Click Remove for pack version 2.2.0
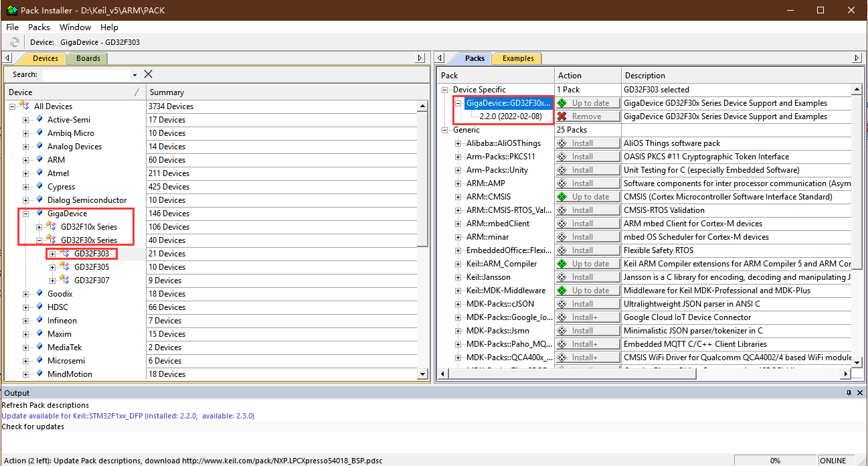This screenshot has height=466, width=868. (588, 116)
